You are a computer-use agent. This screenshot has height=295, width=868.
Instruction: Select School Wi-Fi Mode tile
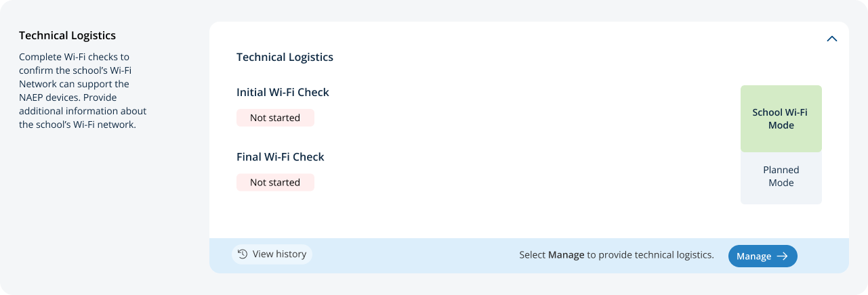pos(781,119)
